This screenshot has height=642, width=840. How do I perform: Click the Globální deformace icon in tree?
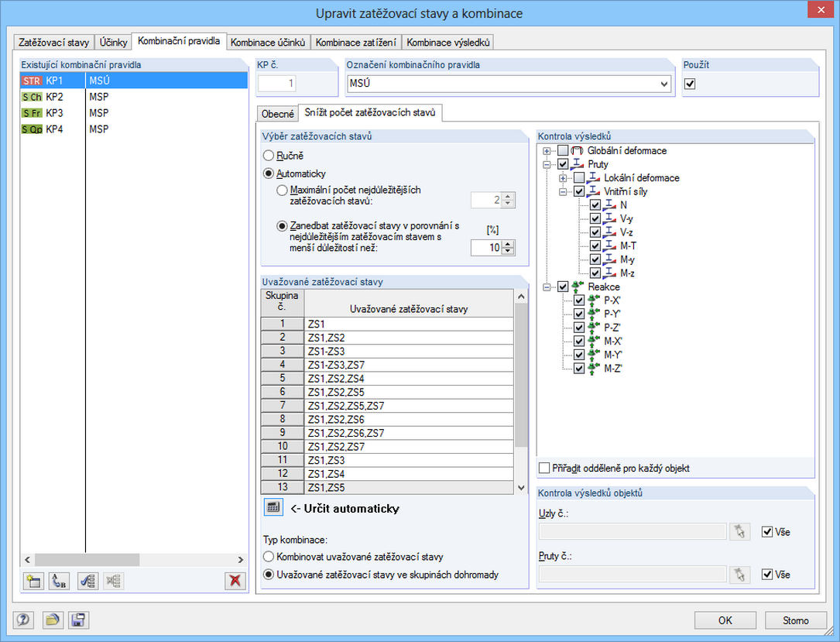577,150
